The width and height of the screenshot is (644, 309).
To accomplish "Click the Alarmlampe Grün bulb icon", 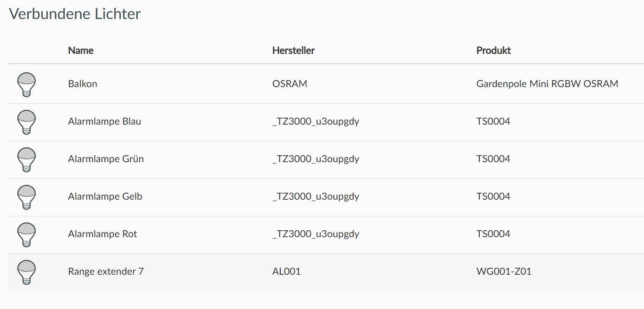I will pos(26,159).
